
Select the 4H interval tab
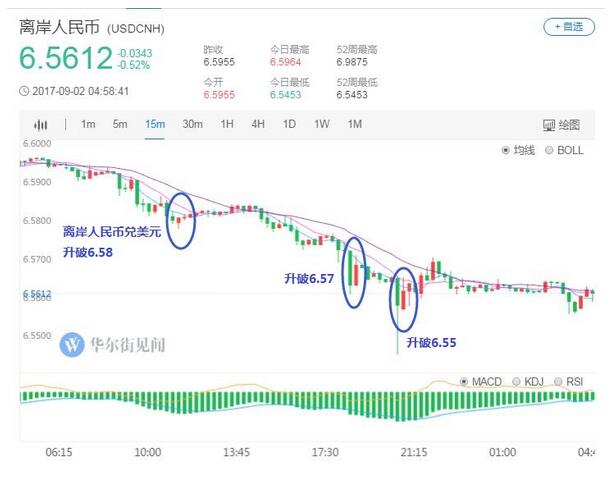coord(258,125)
